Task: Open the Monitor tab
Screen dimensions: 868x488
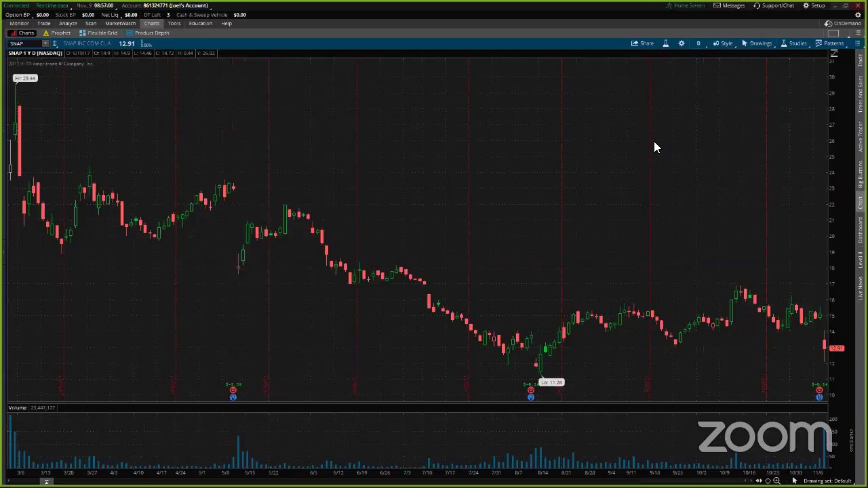Action: [19, 23]
